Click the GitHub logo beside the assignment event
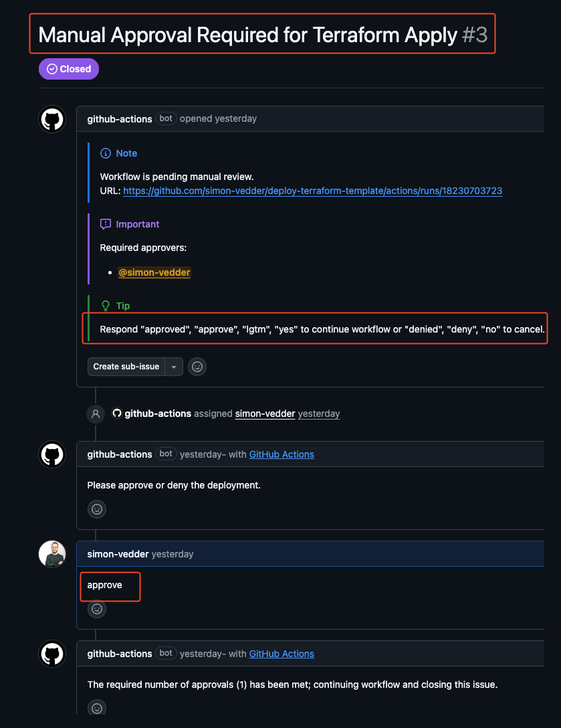 [x=117, y=413]
